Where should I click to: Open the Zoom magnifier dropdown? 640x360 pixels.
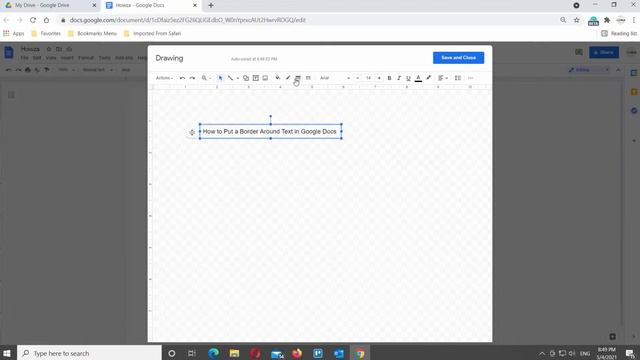(x=206, y=78)
